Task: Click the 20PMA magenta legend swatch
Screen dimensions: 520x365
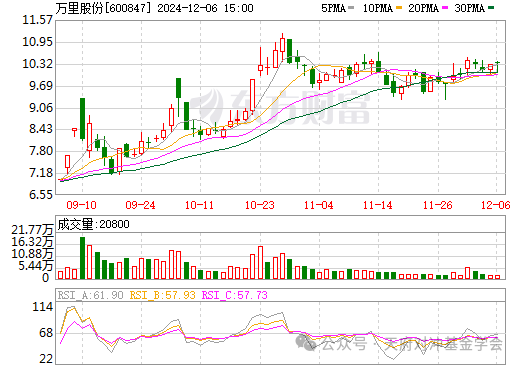Action: (x=445, y=8)
